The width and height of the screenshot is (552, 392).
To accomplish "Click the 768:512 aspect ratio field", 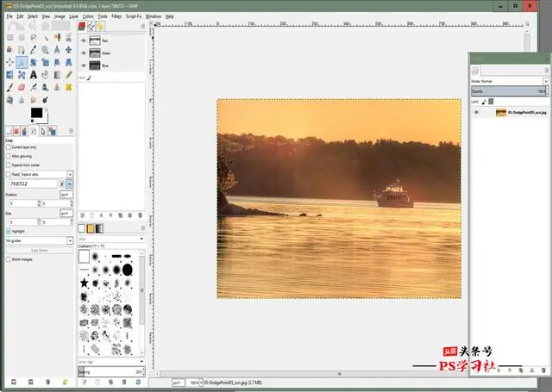I will [33, 184].
